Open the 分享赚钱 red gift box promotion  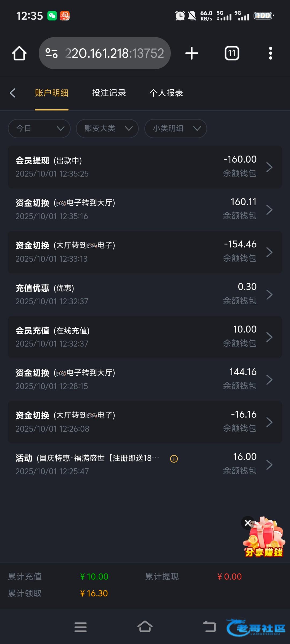[x=264, y=539]
